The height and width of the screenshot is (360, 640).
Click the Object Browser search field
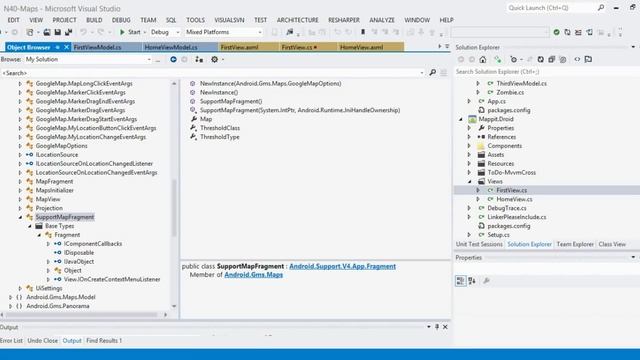pyautogui.click(x=210, y=73)
